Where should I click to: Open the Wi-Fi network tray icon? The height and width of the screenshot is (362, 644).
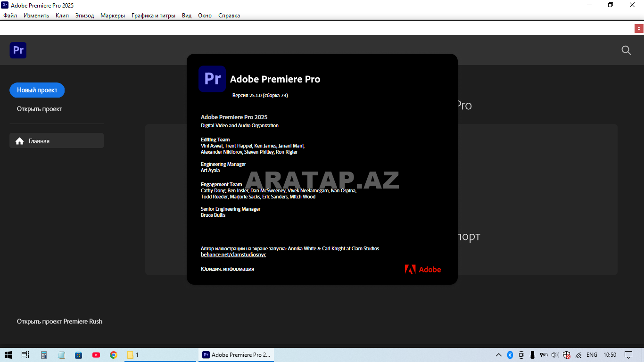pos(578,355)
